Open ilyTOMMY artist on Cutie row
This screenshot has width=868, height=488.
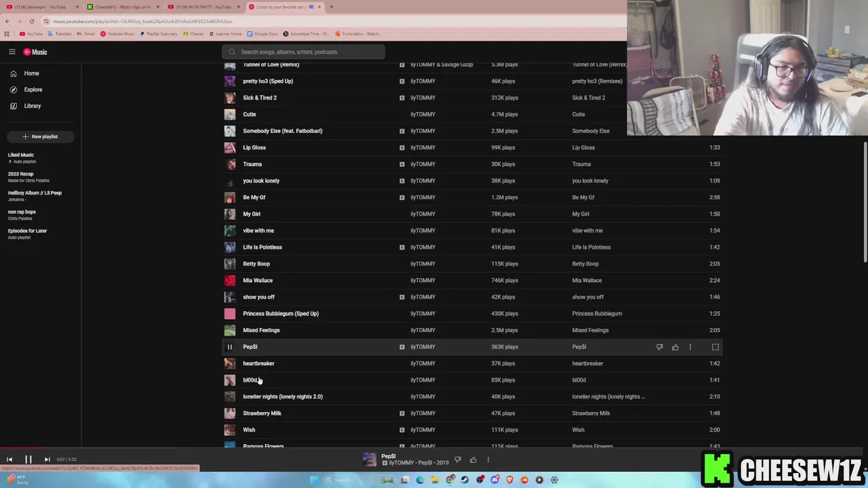(x=422, y=115)
